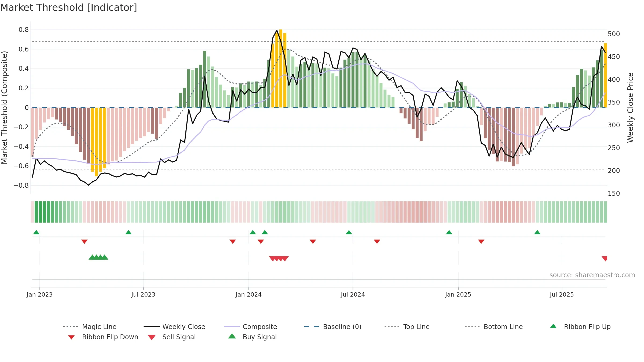
Task: Click the sell signal marker at the far right
Action: (x=605, y=259)
